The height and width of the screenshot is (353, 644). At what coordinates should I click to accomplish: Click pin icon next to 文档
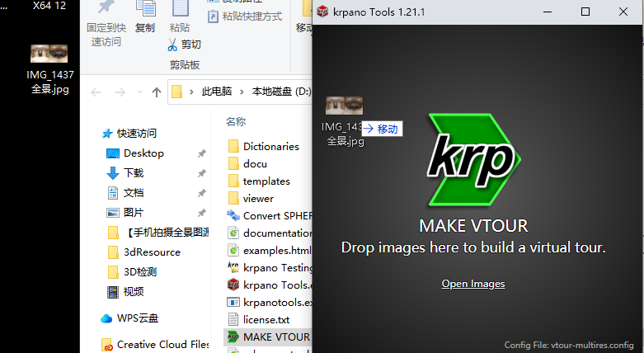202,193
